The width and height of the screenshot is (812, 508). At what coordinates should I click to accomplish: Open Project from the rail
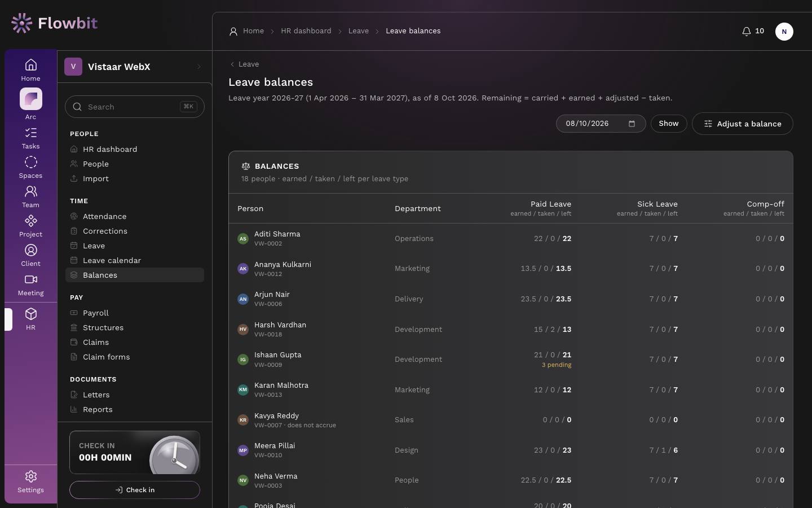tap(31, 226)
